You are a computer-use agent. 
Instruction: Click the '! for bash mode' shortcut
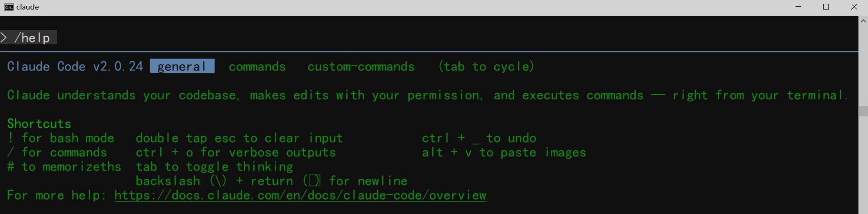coord(61,138)
